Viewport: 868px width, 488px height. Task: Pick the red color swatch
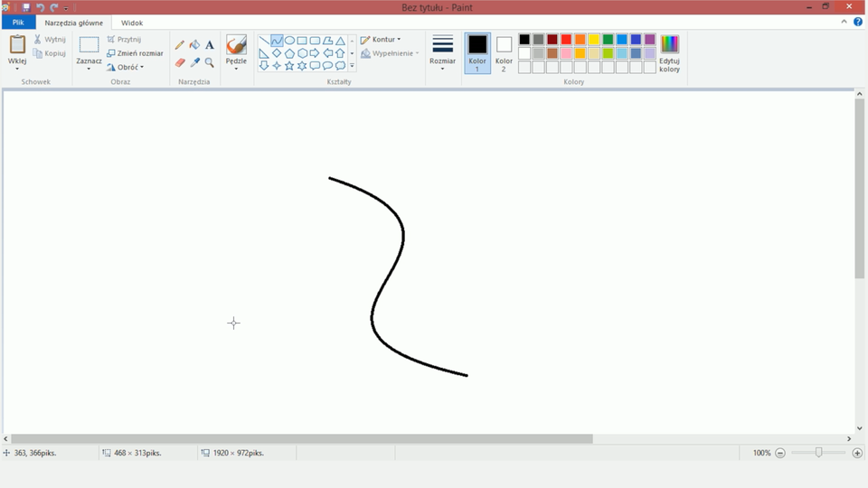point(566,39)
